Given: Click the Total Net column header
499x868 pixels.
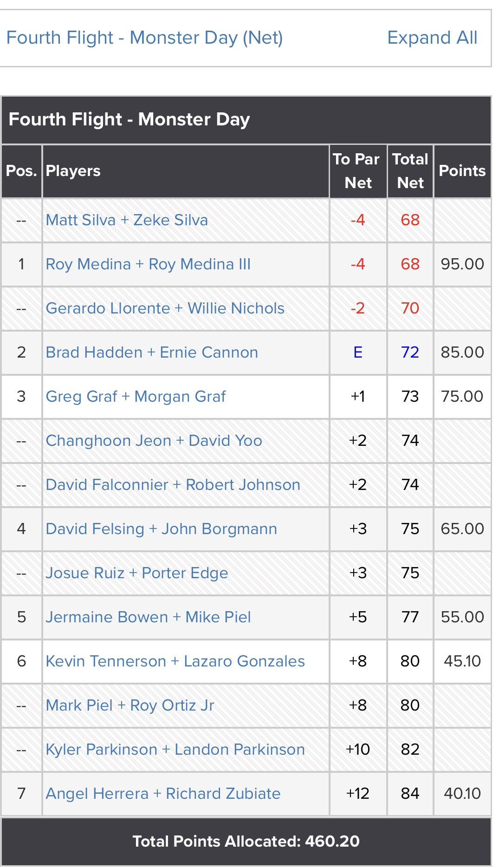Looking at the screenshot, I should click(410, 171).
